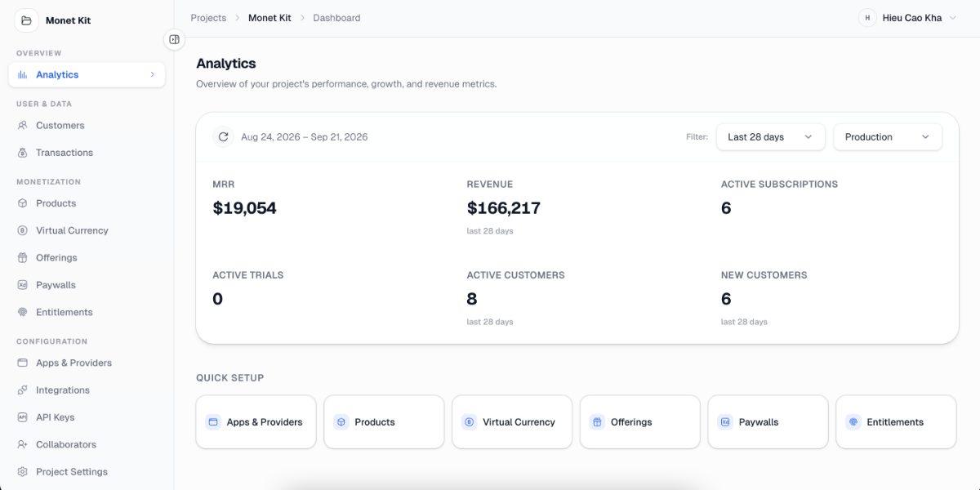Click the Virtual Currency coin icon in sidebar
This screenshot has width=980, height=490.
23,230
